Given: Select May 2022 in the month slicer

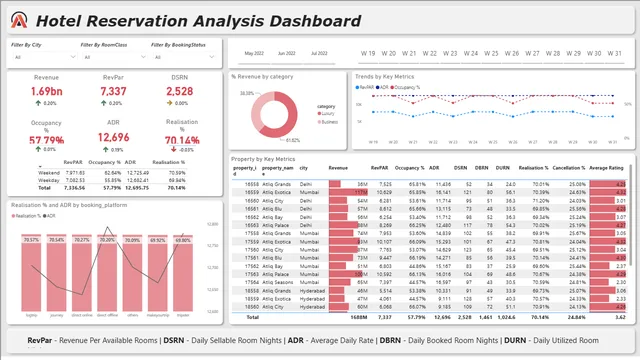Looking at the screenshot, I should point(254,53).
